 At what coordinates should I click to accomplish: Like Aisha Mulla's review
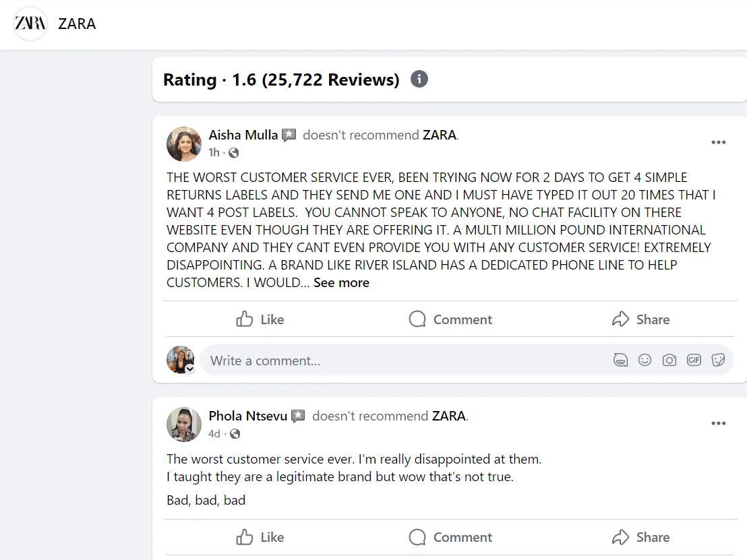260,319
